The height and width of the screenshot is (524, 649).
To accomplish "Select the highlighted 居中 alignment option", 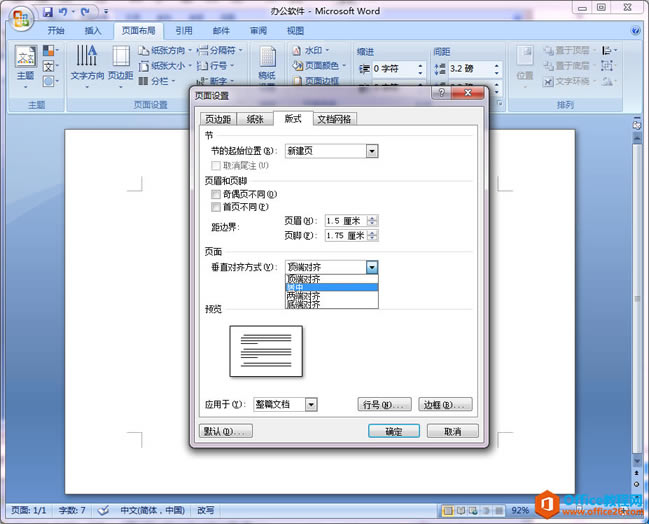I will [x=332, y=287].
